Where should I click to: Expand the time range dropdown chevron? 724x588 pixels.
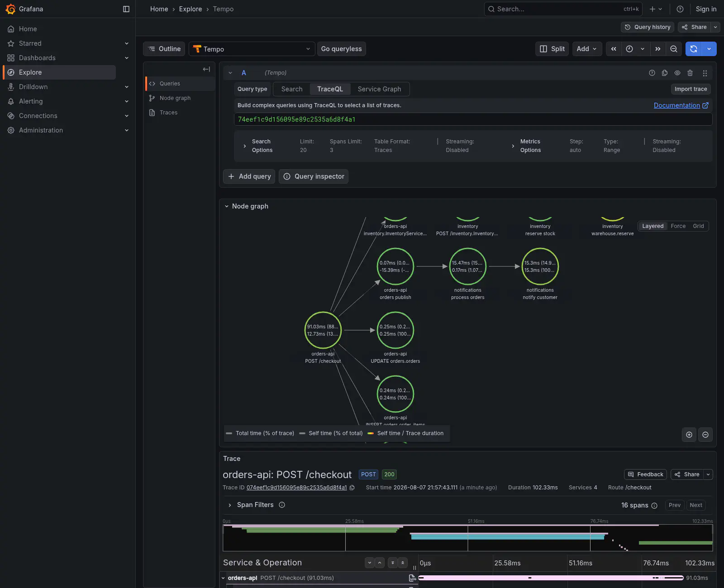coord(643,49)
